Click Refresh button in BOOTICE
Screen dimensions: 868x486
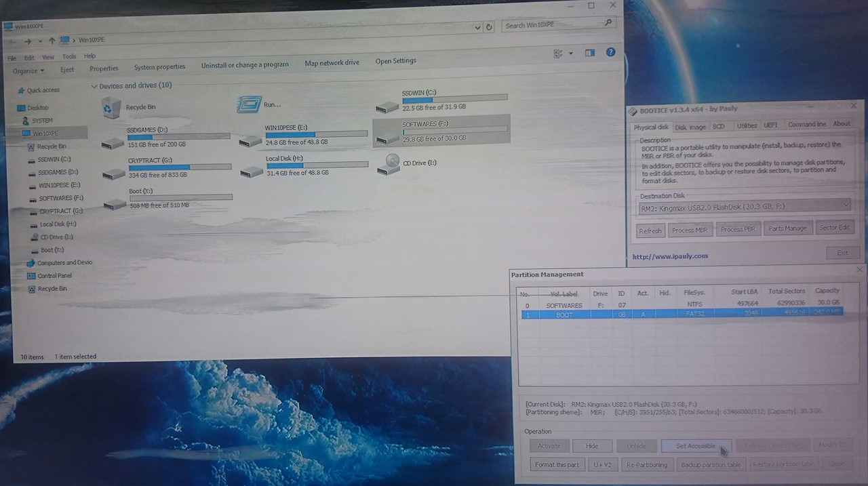pyautogui.click(x=650, y=231)
